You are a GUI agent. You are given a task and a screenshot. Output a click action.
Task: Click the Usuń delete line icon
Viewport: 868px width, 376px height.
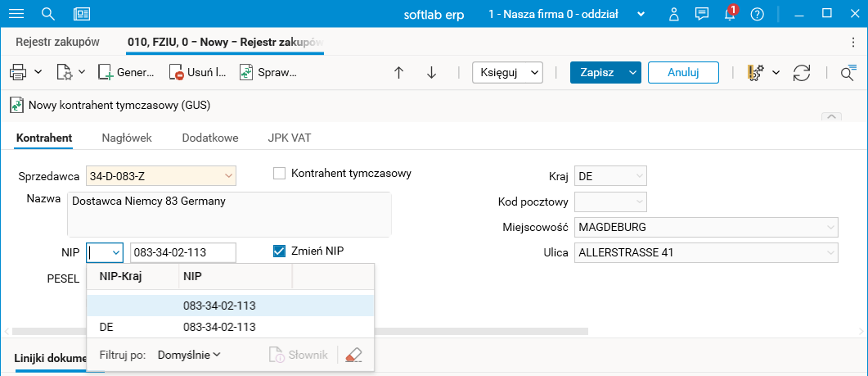tap(178, 72)
